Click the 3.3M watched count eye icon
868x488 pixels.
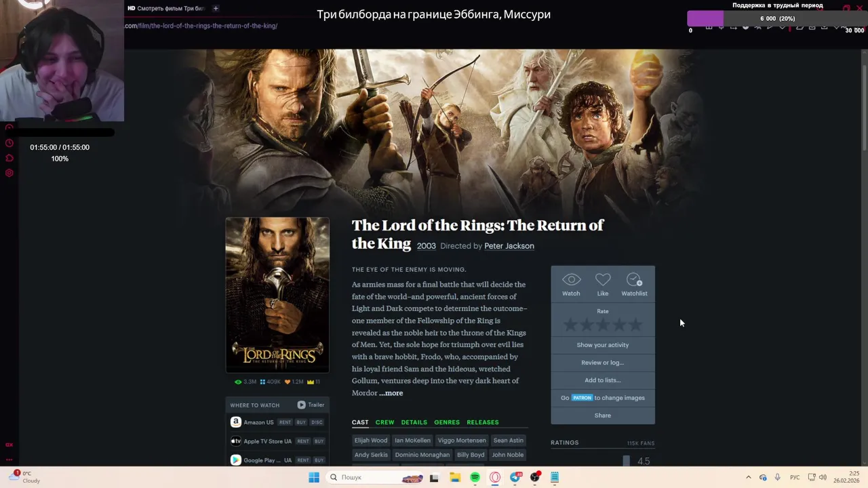(238, 382)
